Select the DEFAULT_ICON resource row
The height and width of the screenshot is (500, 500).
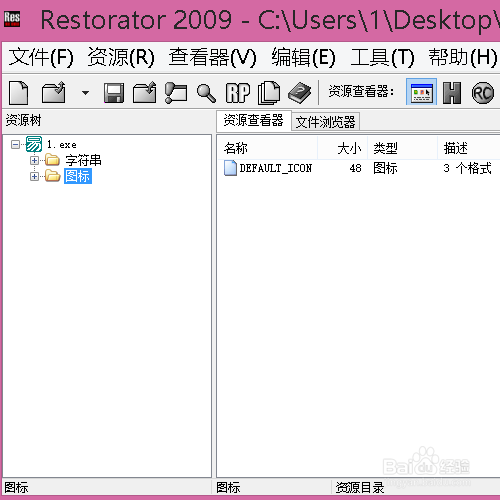coord(359,168)
